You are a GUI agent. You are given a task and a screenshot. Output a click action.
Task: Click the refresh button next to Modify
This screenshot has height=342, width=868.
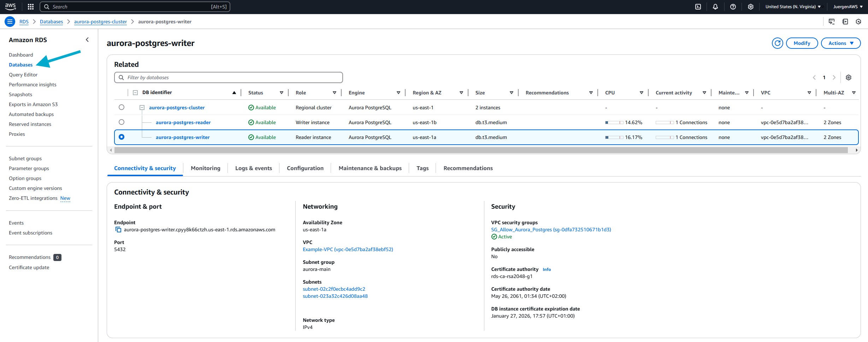pos(777,43)
